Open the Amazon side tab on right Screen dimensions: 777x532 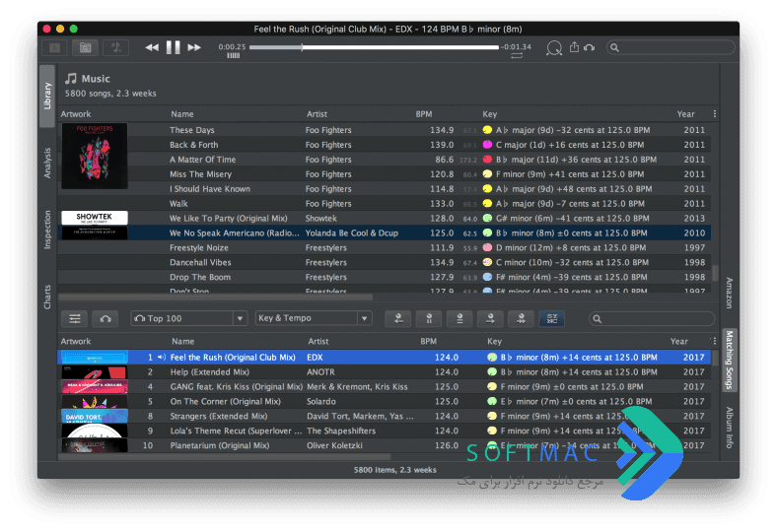coord(730,293)
